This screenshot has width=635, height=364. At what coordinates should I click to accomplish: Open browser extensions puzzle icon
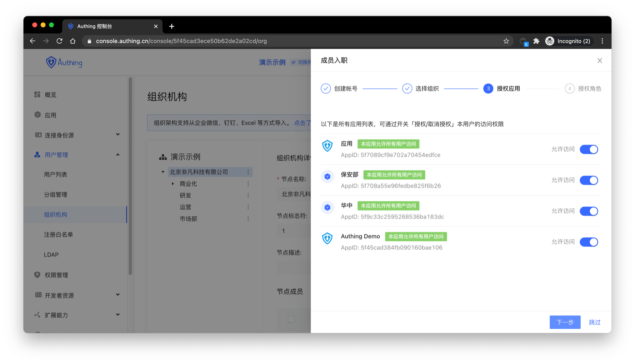(x=536, y=41)
